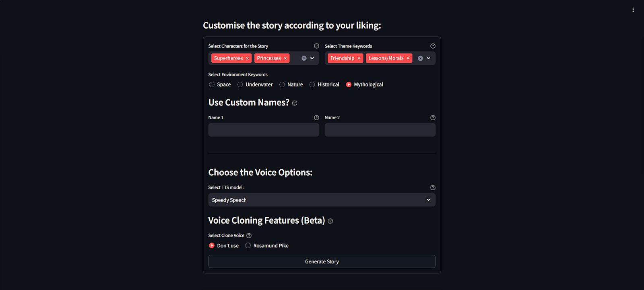Open the three-dot main menu

tap(633, 10)
